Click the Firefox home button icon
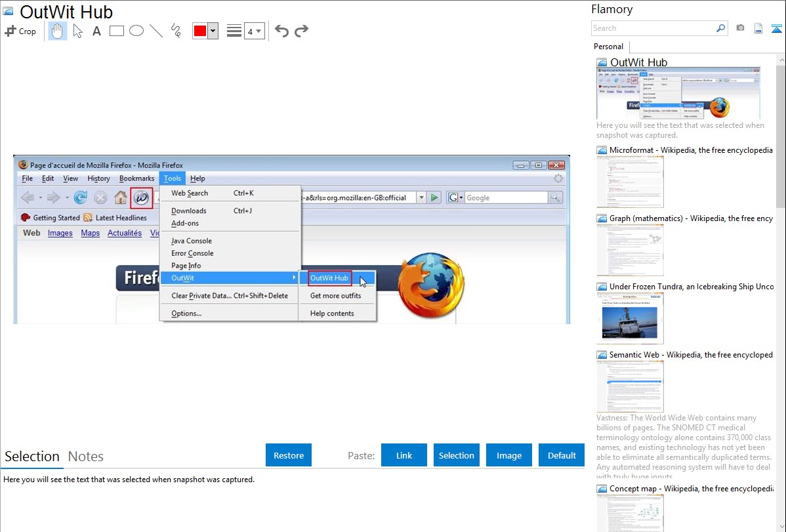The height and width of the screenshot is (532, 786). 120,197
